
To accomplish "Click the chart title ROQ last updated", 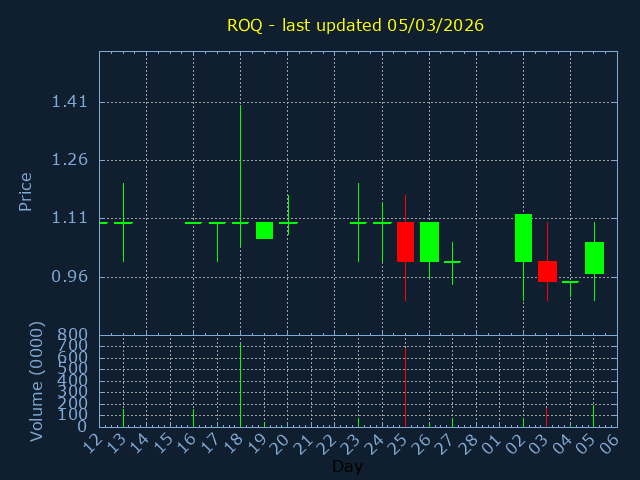I will (355, 25).
